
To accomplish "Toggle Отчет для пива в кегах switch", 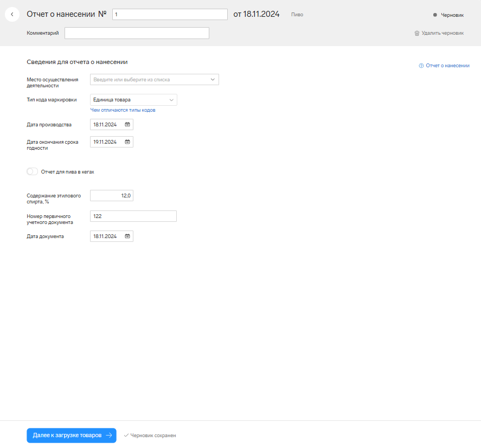I will (32, 171).
